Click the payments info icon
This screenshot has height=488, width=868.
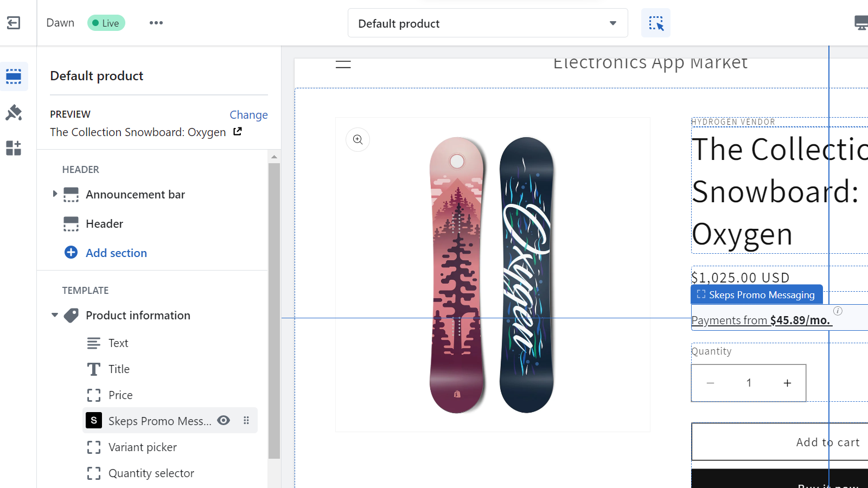pyautogui.click(x=838, y=311)
